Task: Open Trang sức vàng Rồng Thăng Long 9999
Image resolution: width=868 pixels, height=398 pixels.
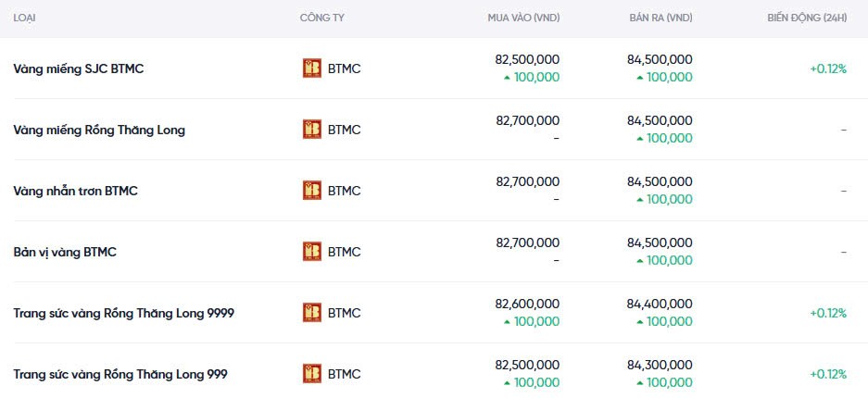Action: [123, 313]
